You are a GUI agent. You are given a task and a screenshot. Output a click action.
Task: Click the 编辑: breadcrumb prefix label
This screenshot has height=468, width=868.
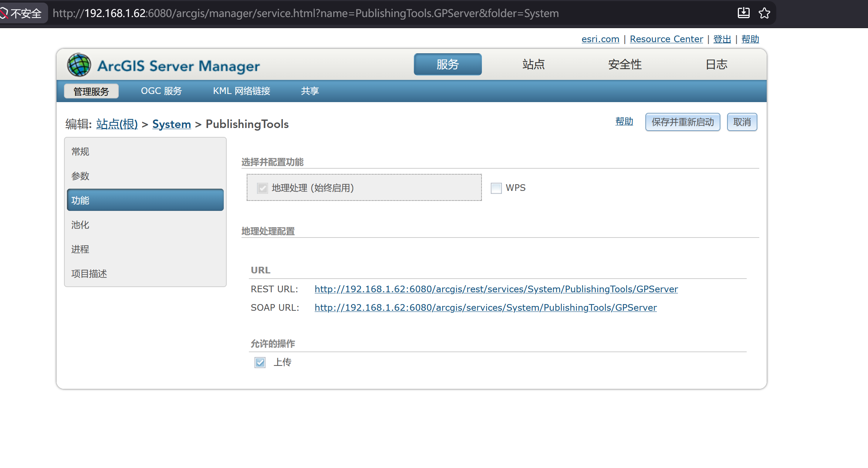pos(78,124)
